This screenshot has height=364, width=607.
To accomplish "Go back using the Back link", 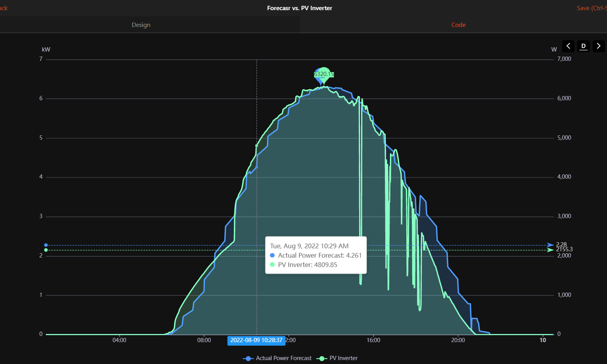I will (4, 8).
